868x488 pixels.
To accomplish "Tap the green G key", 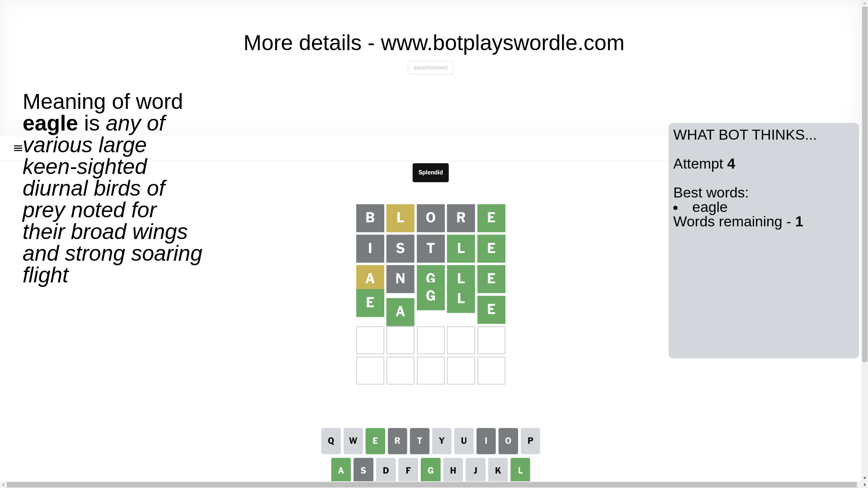I will coord(430,470).
